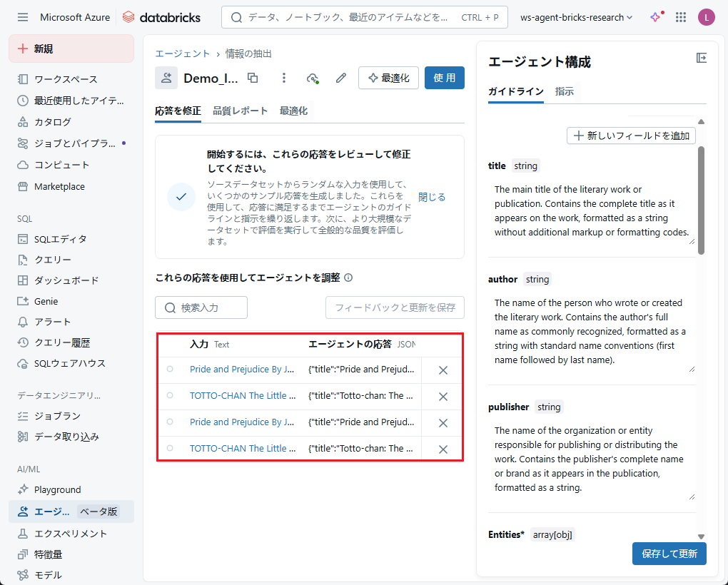
Task: Switch to the 品質レポート tab
Action: coord(240,111)
